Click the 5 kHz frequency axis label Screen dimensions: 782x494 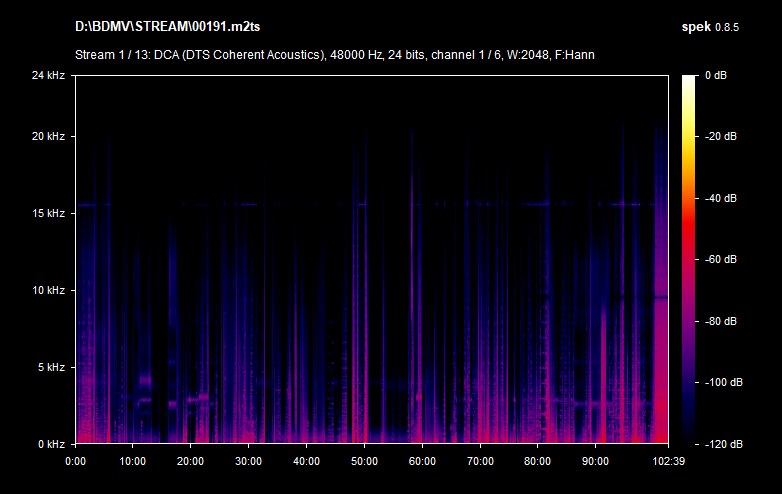50,367
